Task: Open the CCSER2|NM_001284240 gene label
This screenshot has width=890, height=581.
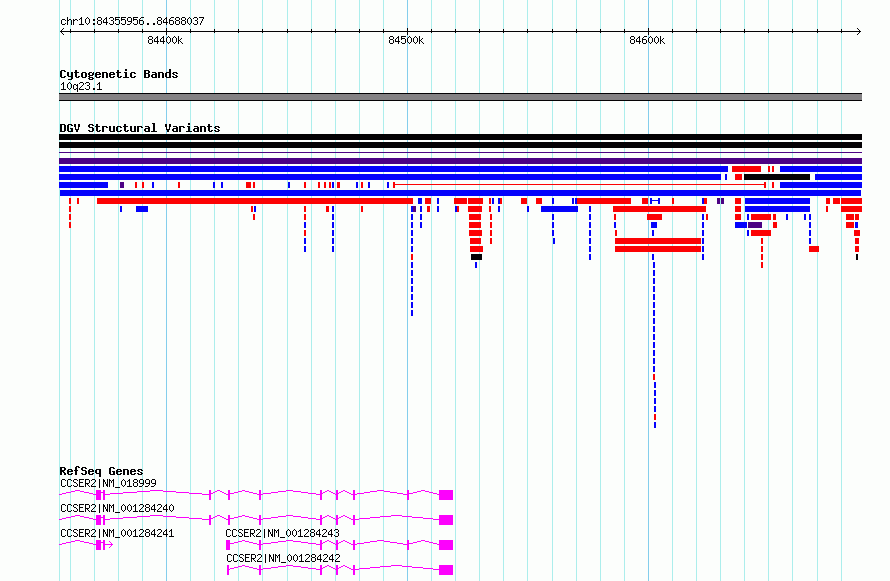Action: pos(117,508)
